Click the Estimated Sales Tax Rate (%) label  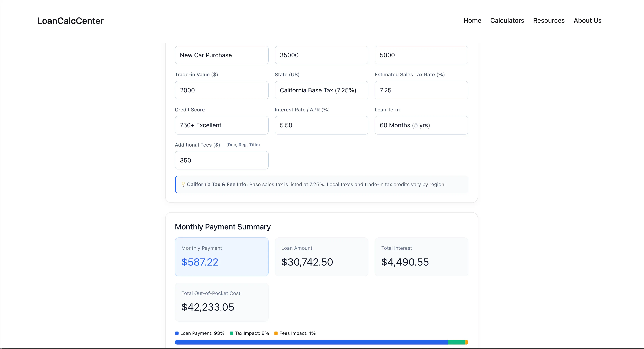(409, 75)
